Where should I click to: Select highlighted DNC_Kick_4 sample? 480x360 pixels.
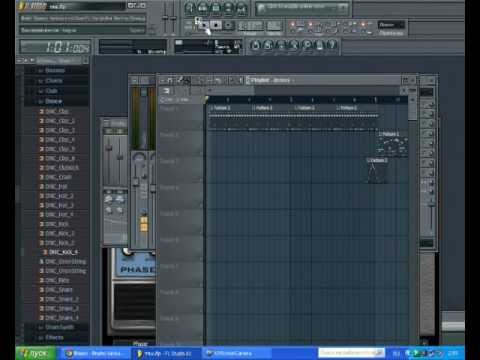click(x=63, y=252)
